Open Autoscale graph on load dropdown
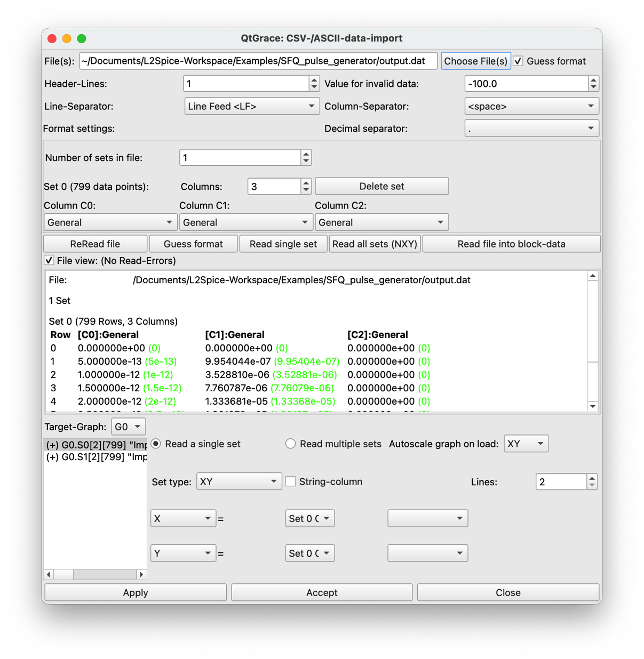The image size is (644, 659). [526, 444]
